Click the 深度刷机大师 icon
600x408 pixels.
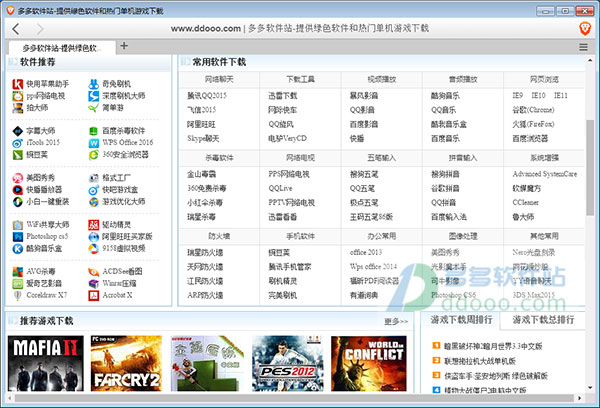93,96
